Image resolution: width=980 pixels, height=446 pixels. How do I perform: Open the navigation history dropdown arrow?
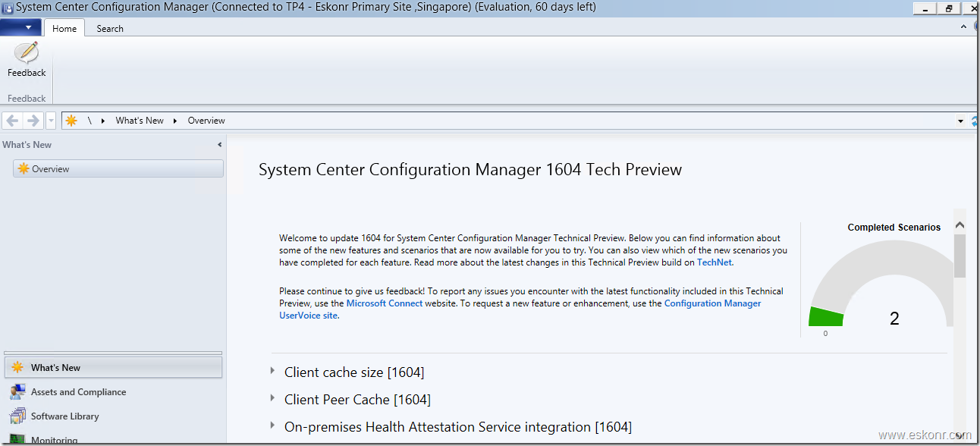(x=51, y=121)
